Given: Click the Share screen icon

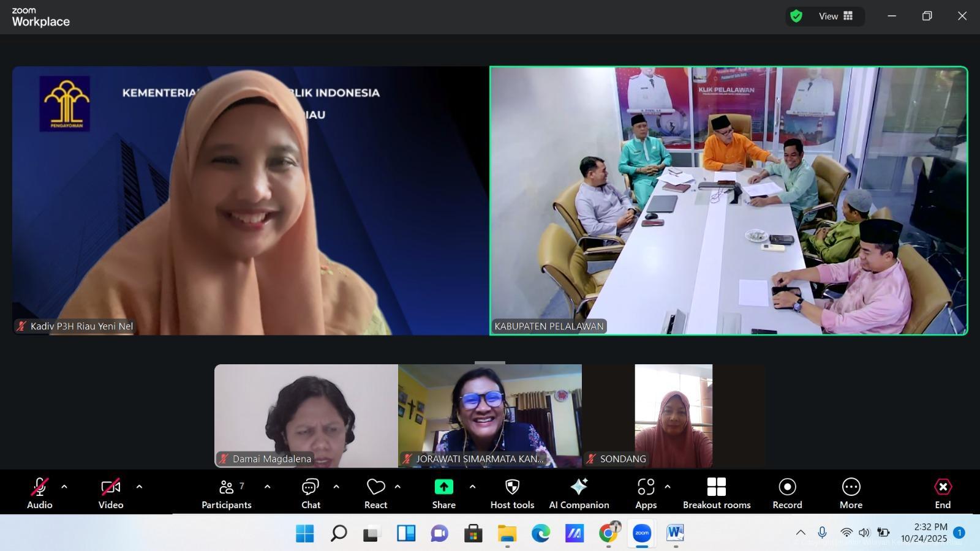Looking at the screenshot, I should (443, 487).
